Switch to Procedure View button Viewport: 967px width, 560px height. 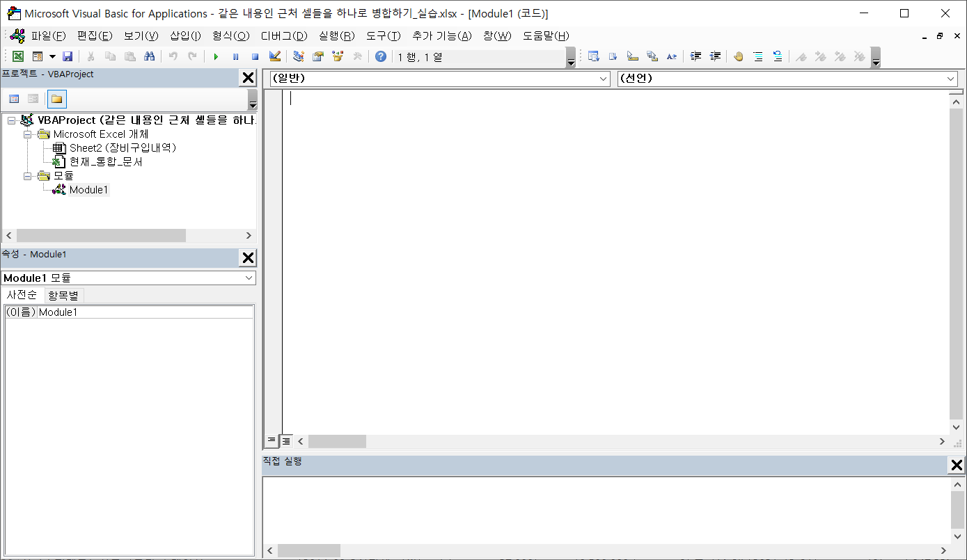click(x=272, y=440)
